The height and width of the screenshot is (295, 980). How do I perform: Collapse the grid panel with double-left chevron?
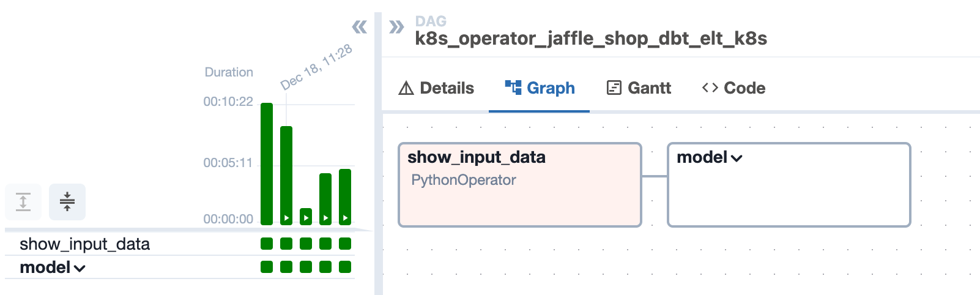coord(360,27)
